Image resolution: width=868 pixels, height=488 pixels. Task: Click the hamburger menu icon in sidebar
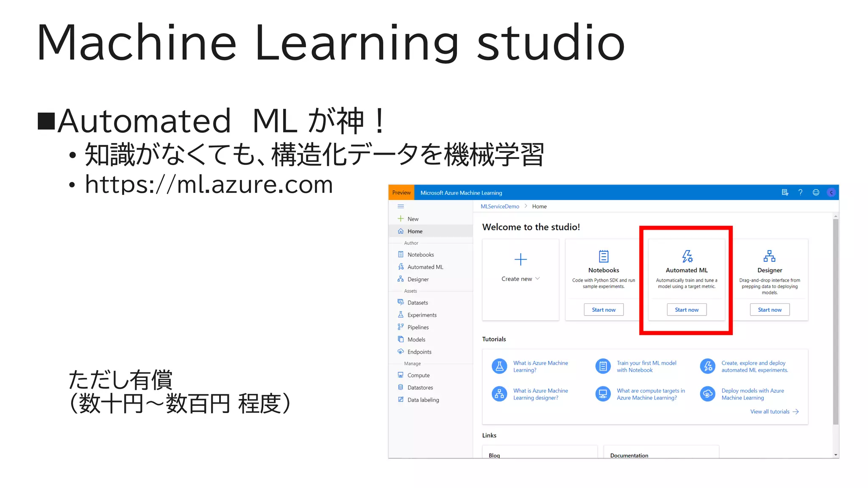pyautogui.click(x=401, y=206)
